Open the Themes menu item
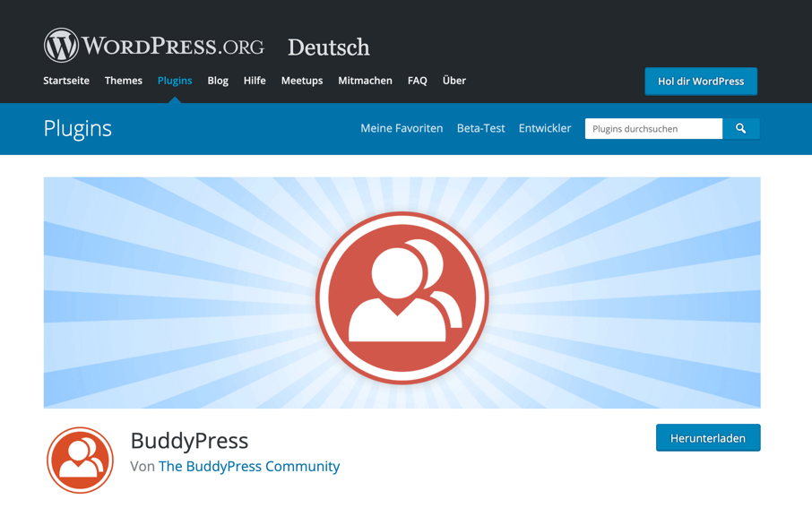 click(x=124, y=81)
